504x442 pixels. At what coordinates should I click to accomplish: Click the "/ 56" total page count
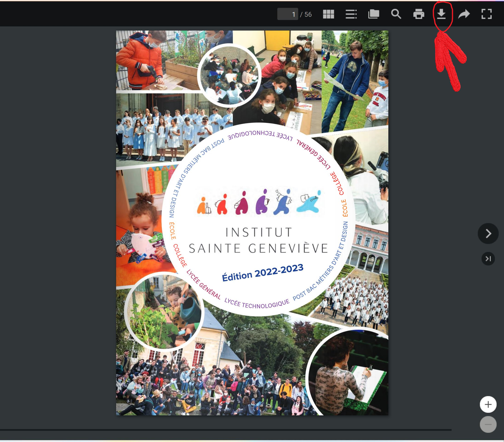306,14
